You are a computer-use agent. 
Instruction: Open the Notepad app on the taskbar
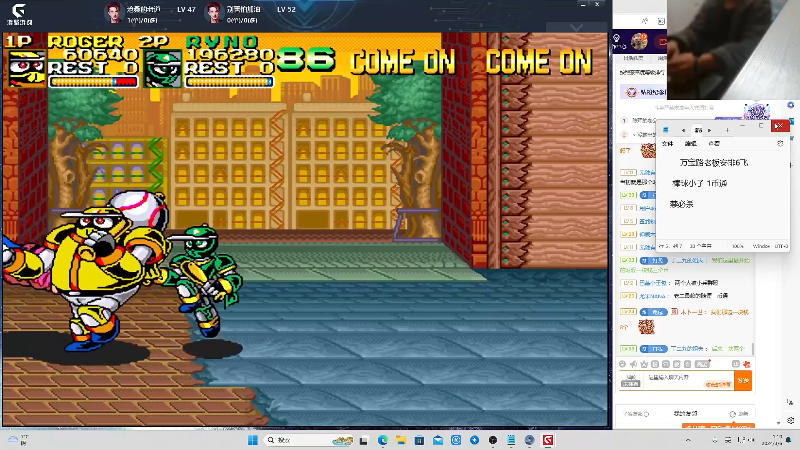pyautogui.click(x=511, y=440)
